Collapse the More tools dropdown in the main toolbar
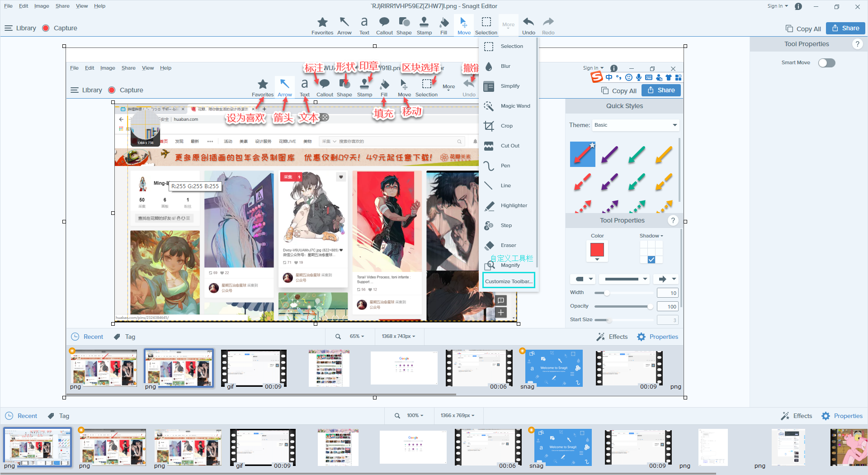The image size is (868, 475). (509, 26)
